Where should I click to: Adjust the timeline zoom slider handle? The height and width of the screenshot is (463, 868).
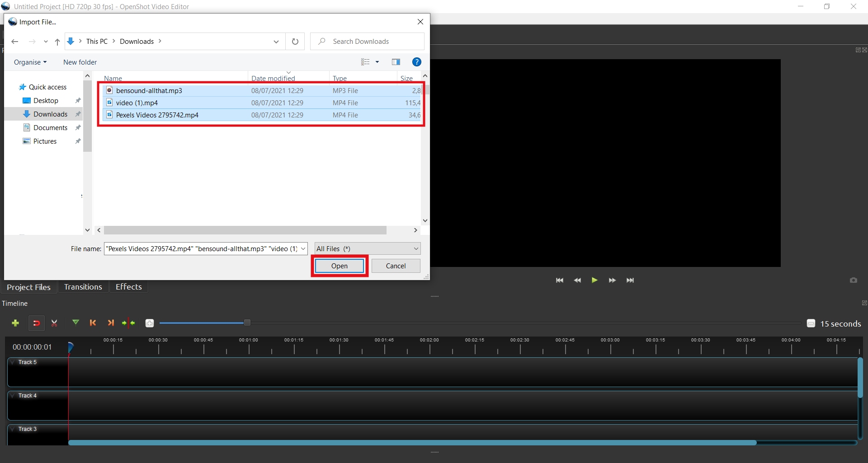click(x=247, y=323)
